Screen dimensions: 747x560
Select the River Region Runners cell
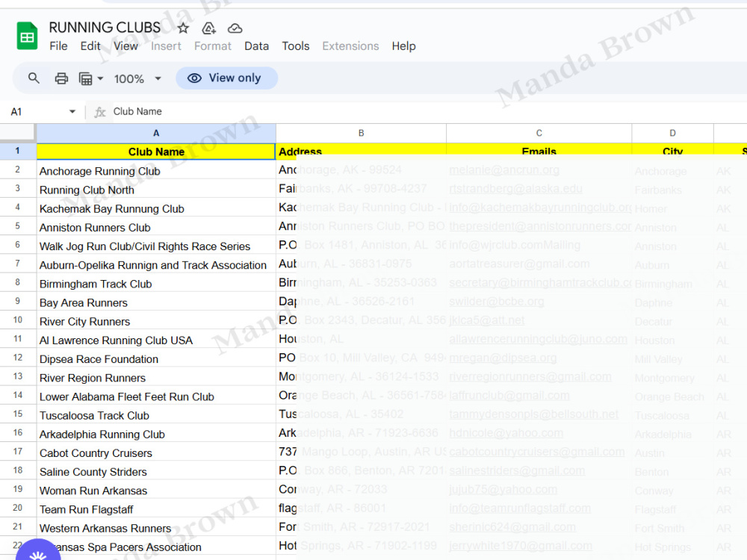coord(156,377)
